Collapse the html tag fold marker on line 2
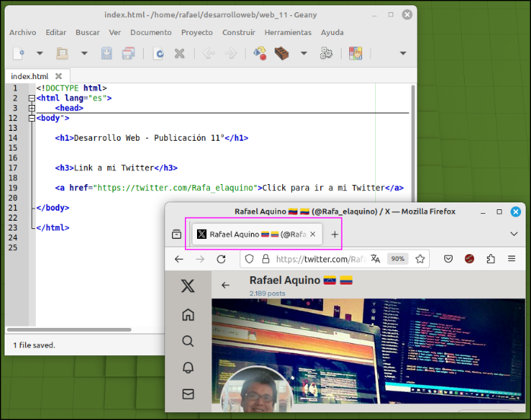The width and height of the screenshot is (531, 420). coord(31,98)
